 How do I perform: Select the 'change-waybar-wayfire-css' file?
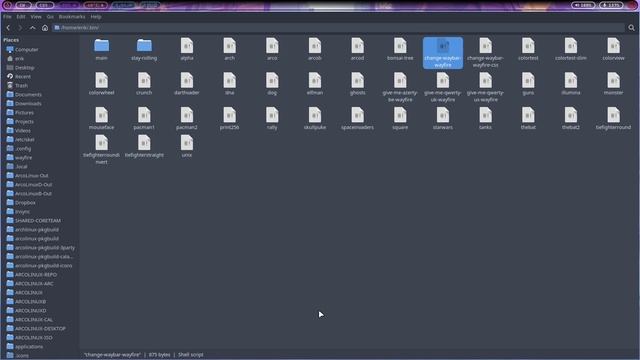point(485,53)
